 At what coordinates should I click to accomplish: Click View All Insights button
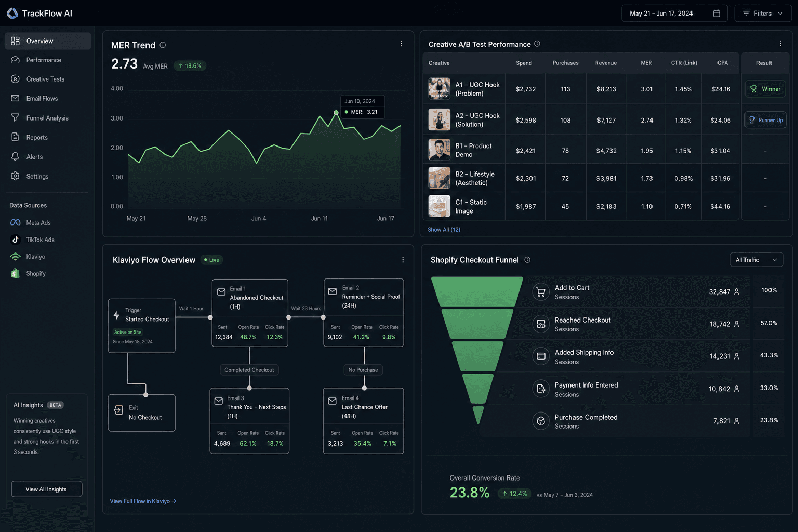pyautogui.click(x=47, y=489)
